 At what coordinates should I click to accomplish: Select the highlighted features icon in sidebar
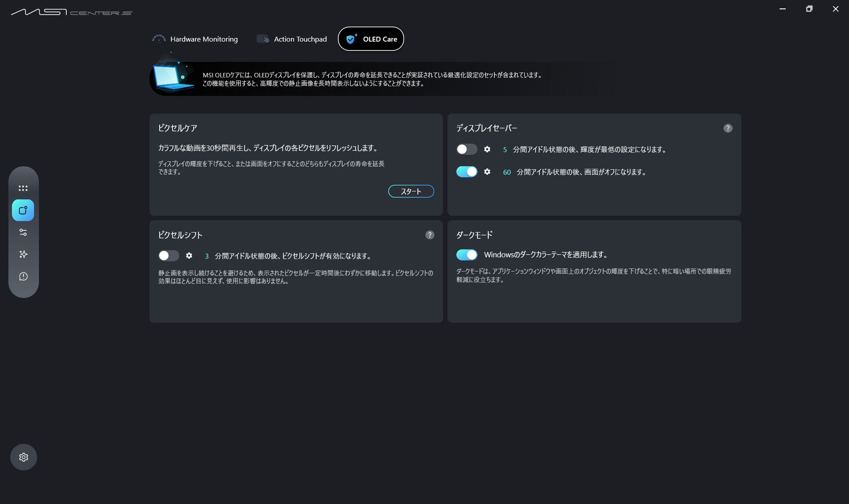(x=23, y=210)
